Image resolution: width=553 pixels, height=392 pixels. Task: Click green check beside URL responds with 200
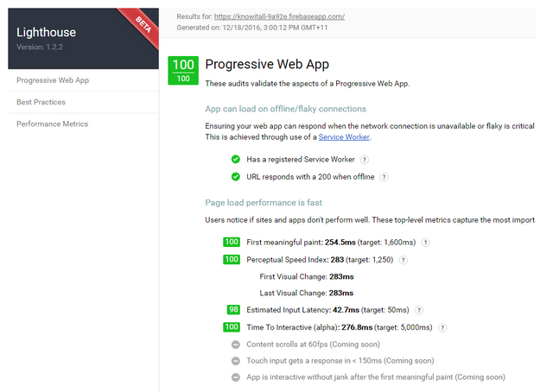click(x=236, y=177)
